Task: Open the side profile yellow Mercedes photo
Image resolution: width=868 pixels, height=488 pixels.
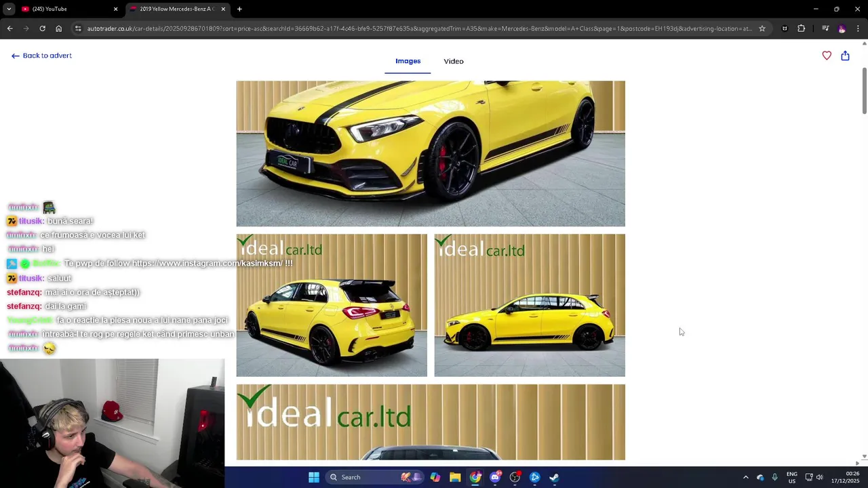Action: [530, 305]
